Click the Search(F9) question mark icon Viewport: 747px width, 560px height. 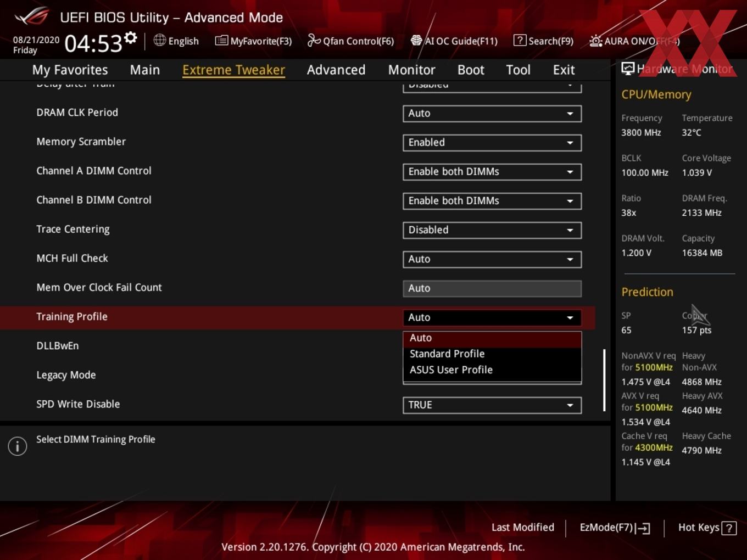520,40
